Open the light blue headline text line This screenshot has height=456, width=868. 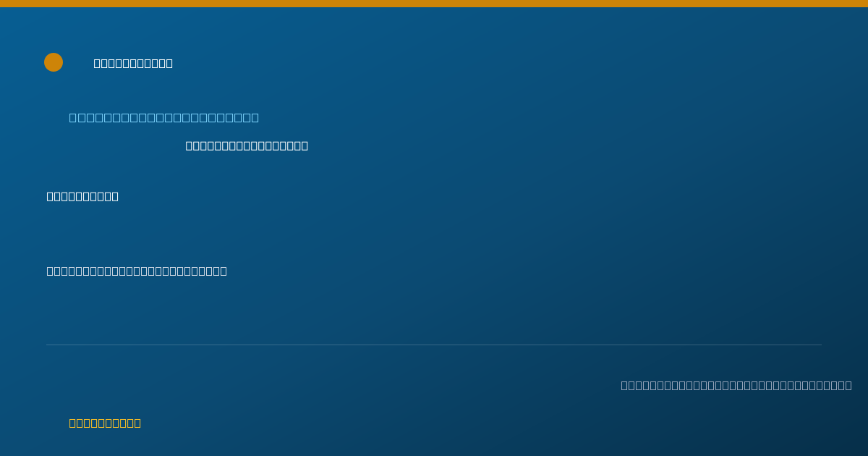pyautogui.click(x=164, y=117)
